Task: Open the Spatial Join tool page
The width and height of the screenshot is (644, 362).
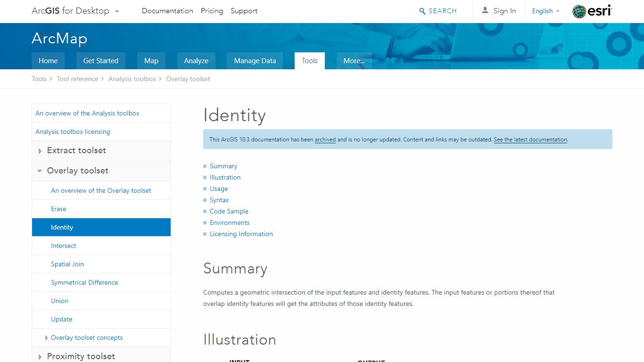Action: click(x=101, y=264)
